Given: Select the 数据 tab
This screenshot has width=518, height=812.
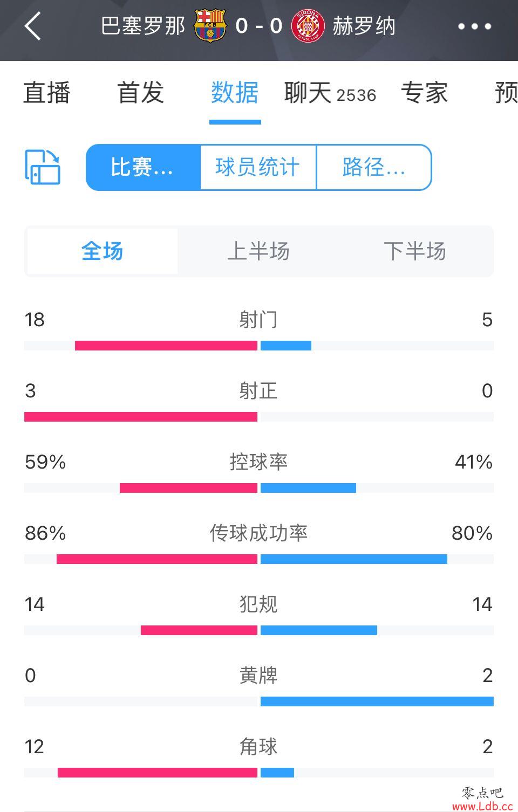Looking at the screenshot, I should click(x=235, y=93).
